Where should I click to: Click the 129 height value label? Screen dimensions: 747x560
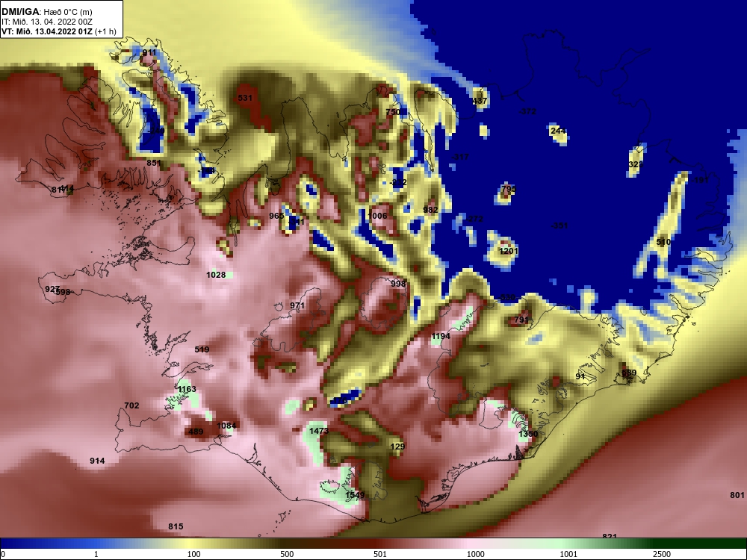397,447
